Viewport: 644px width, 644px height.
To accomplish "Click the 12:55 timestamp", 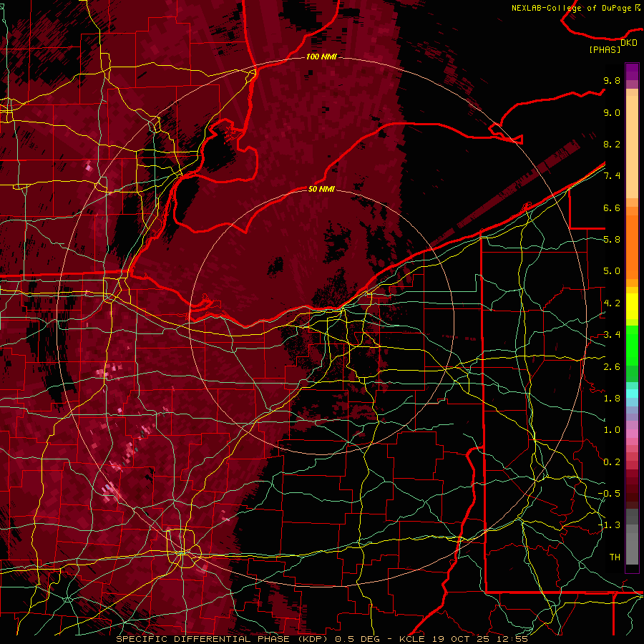I will tap(513, 639).
